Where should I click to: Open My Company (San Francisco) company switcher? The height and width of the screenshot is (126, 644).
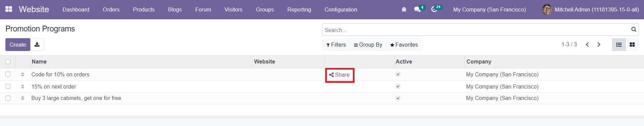pyautogui.click(x=489, y=9)
